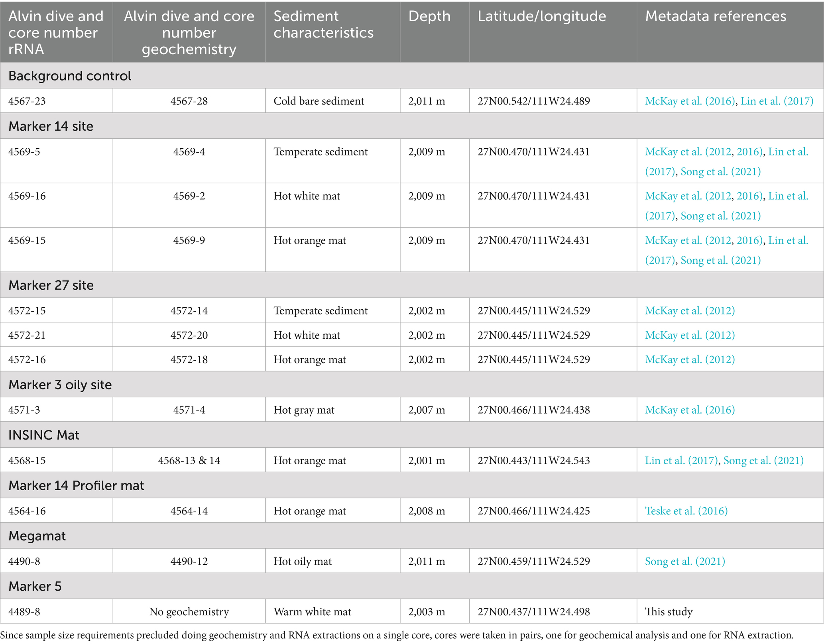Select the Latitude/longitude column header
Image resolution: width=824 pixels, height=644 pixels.
pos(542,17)
